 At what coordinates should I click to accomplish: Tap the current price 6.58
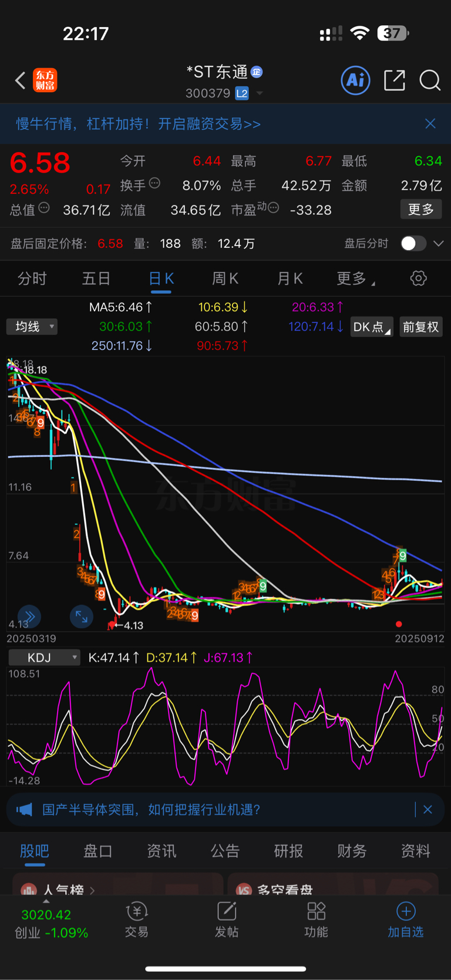tap(40, 163)
